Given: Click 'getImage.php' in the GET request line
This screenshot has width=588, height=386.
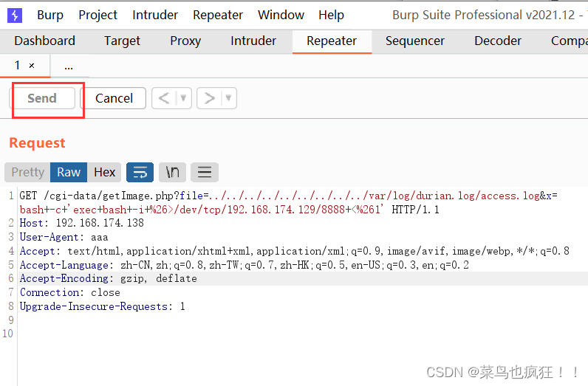Looking at the screenshot, I should 137,196.
